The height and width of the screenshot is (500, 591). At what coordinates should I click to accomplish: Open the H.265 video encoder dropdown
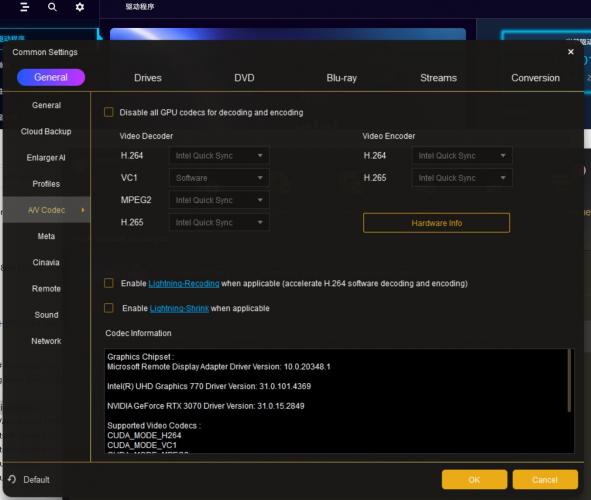462,178
